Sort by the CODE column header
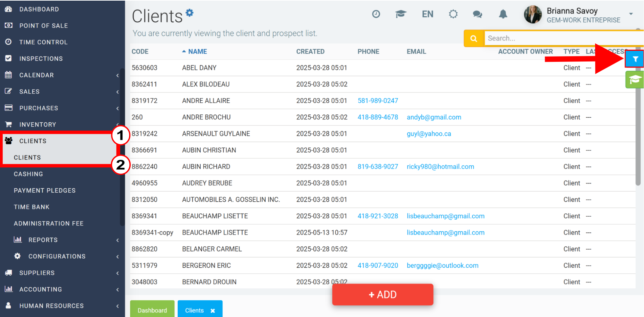This screenshot has height=317, width=644. (x=140, y=52)
